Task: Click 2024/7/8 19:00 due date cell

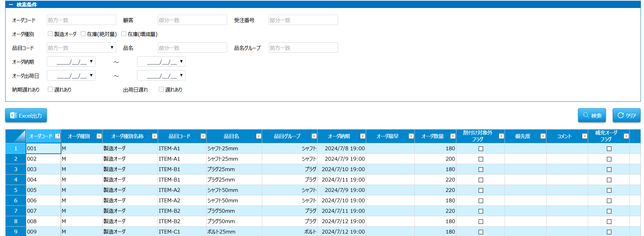Action: [x=342, y=148]
